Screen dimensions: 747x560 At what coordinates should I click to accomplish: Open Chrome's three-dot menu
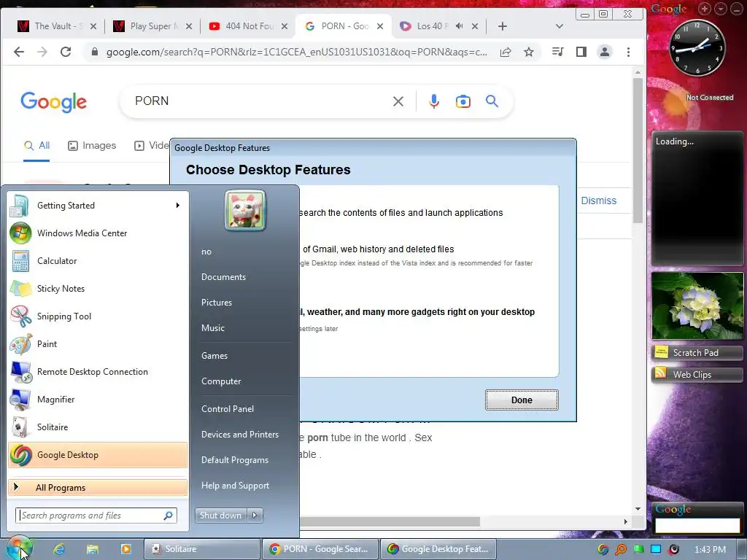coord(628,52)
